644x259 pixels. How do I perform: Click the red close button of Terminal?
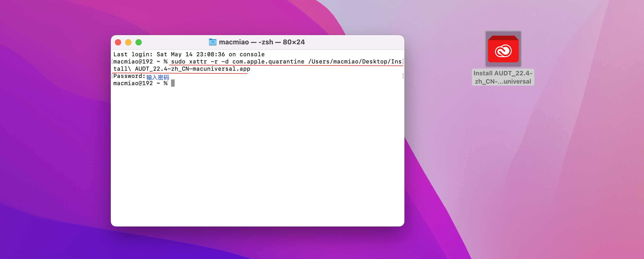click(118, 42)
